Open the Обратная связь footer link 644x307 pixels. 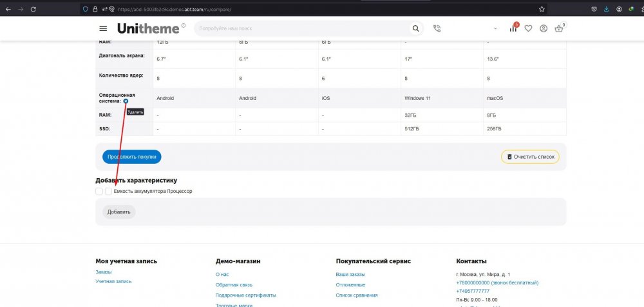(x=234, y=285)
